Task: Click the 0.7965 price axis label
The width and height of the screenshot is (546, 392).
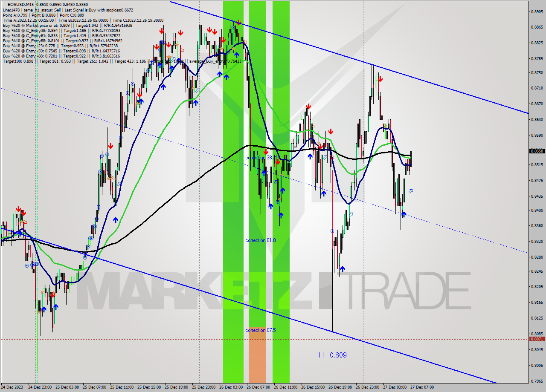Action: click(537, 381)
